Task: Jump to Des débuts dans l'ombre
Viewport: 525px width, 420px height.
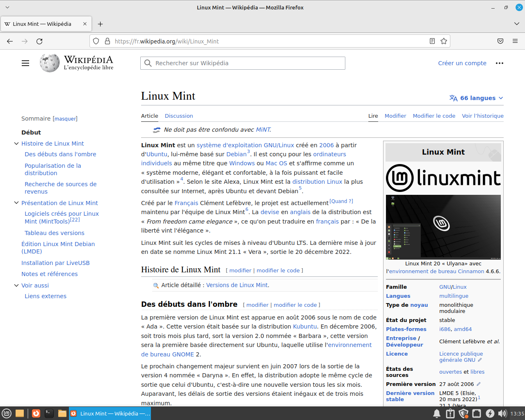Action: pyautogui.click(x=60, y=154)
